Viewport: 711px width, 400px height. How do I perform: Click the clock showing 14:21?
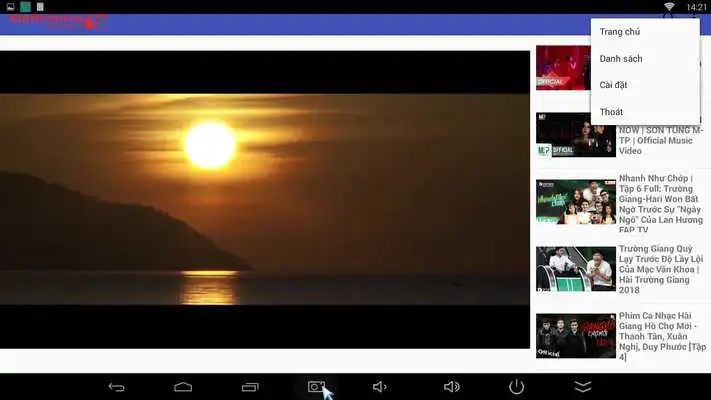click(696, 7)
